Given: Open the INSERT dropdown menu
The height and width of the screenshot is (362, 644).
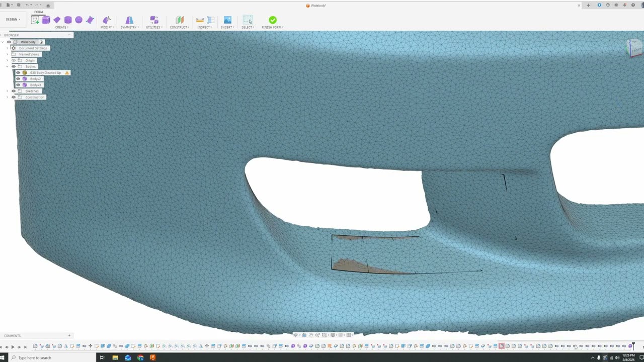Looking at the screenshot, I should coord(227,27).
